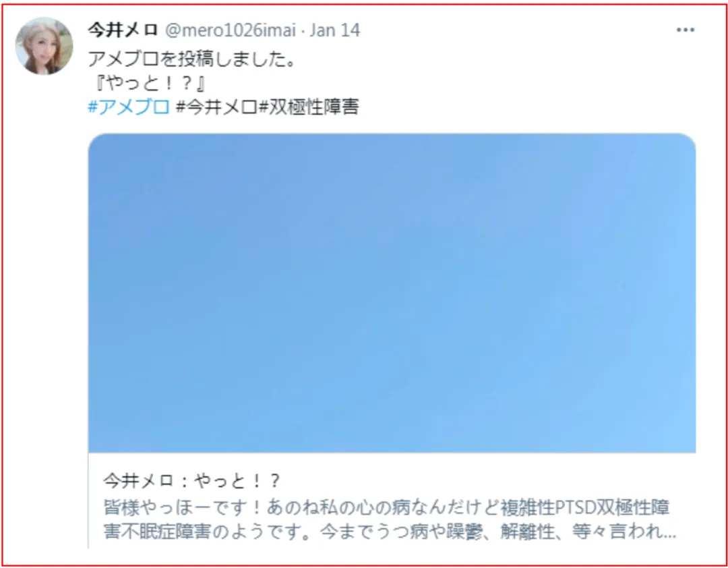
Task: Click the #双極性障害 hashtag text
Action: tap(308, 107)
